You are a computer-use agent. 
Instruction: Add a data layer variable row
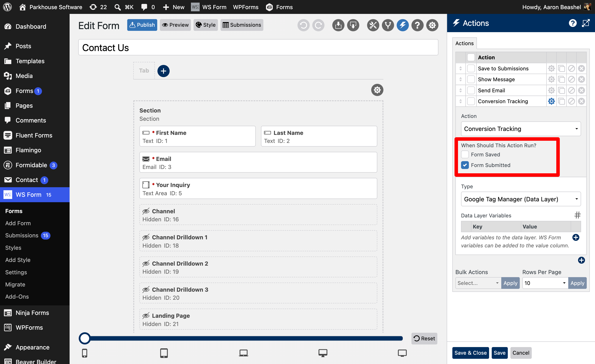576,237
